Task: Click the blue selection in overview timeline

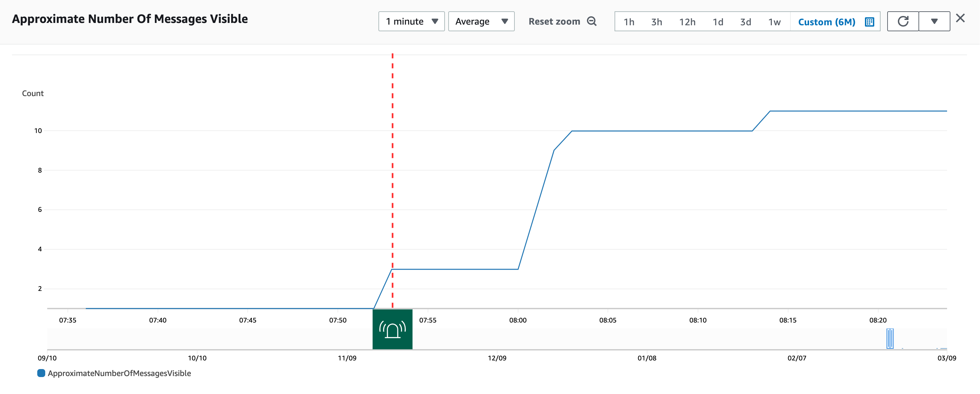Action: [x=890, y=338]
